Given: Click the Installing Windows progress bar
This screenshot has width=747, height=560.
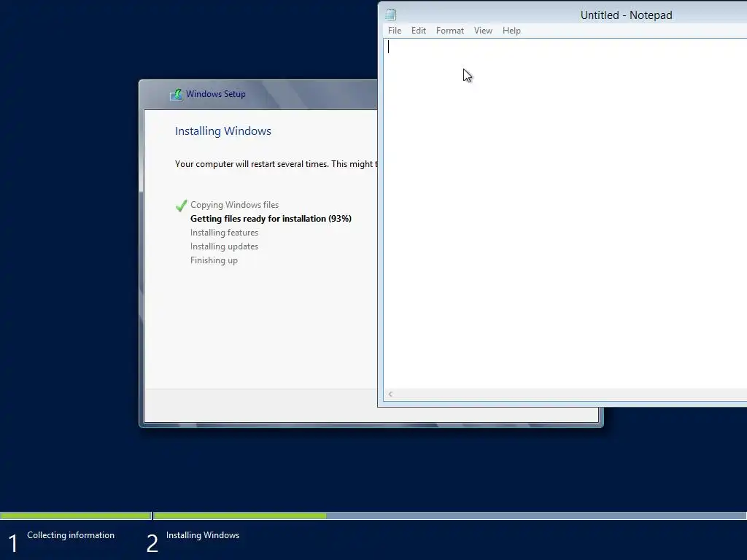Looking at the screenshot, I should coord(450,516).
